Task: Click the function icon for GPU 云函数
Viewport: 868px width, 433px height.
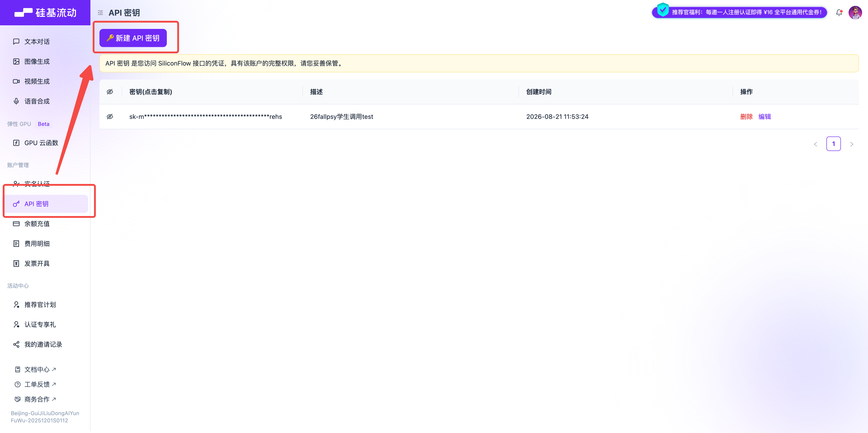Action: pos(16,143)
